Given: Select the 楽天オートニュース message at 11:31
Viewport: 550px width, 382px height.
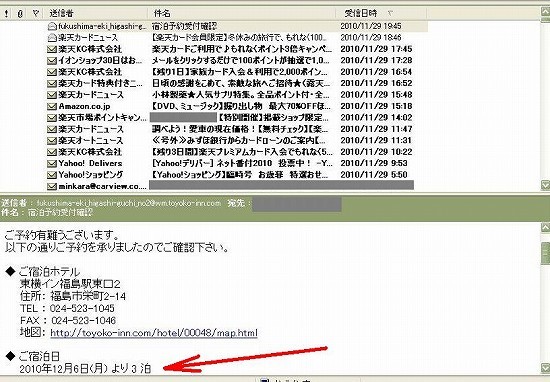Looking at the screenshot, I should pos(230,140).
